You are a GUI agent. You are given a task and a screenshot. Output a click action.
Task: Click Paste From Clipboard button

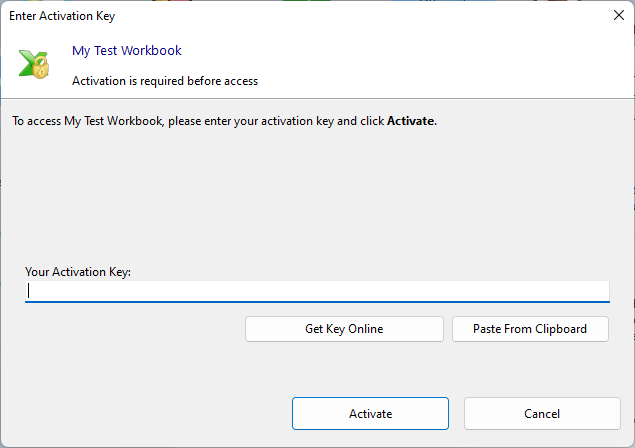coord(530,329)
